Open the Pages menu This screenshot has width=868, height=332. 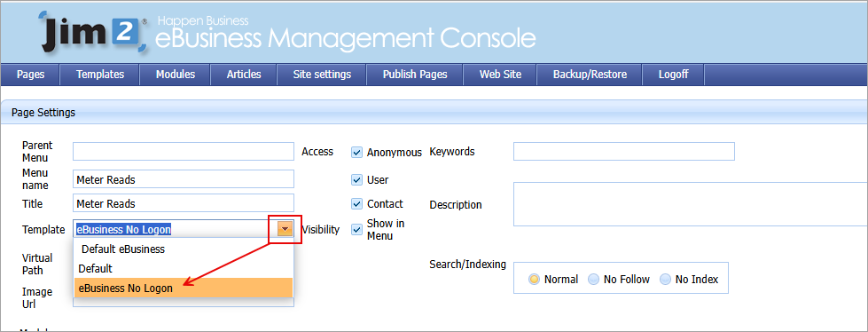[30, 75]
